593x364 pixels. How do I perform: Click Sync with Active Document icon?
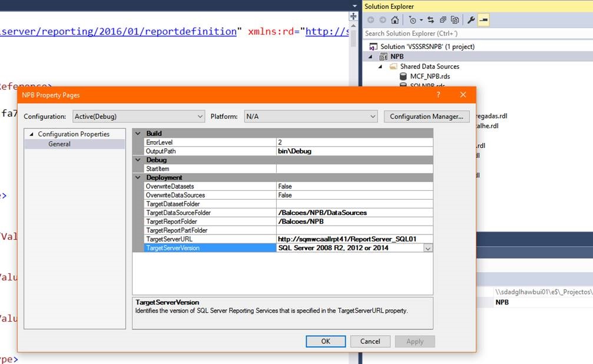tap(430, 19)
